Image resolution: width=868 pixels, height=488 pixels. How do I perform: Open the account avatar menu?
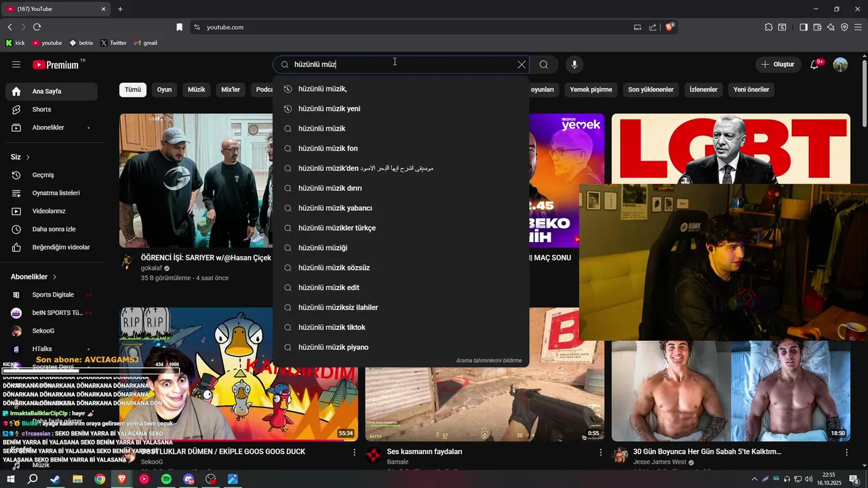[840, 64]
